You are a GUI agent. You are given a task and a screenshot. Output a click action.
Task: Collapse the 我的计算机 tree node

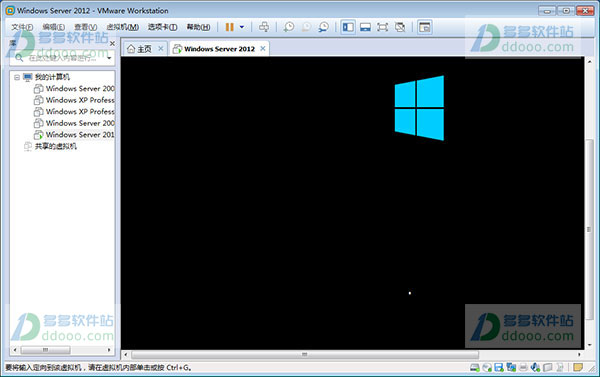17,77
